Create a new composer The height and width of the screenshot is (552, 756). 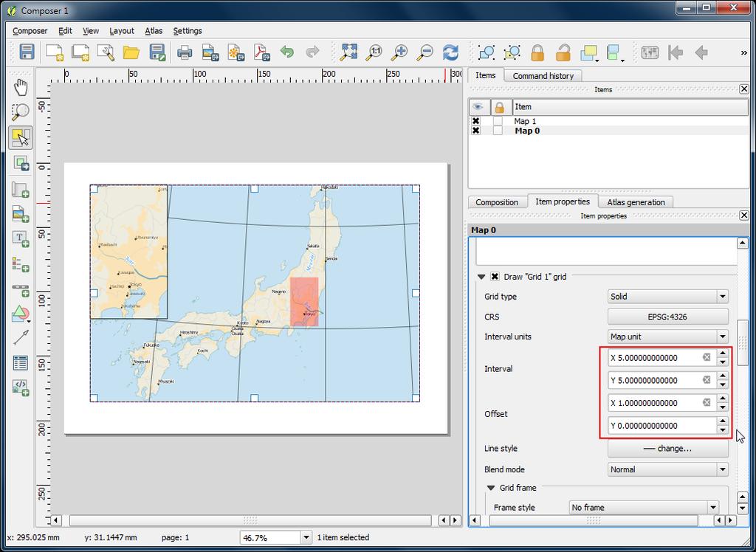click(55, 52)
